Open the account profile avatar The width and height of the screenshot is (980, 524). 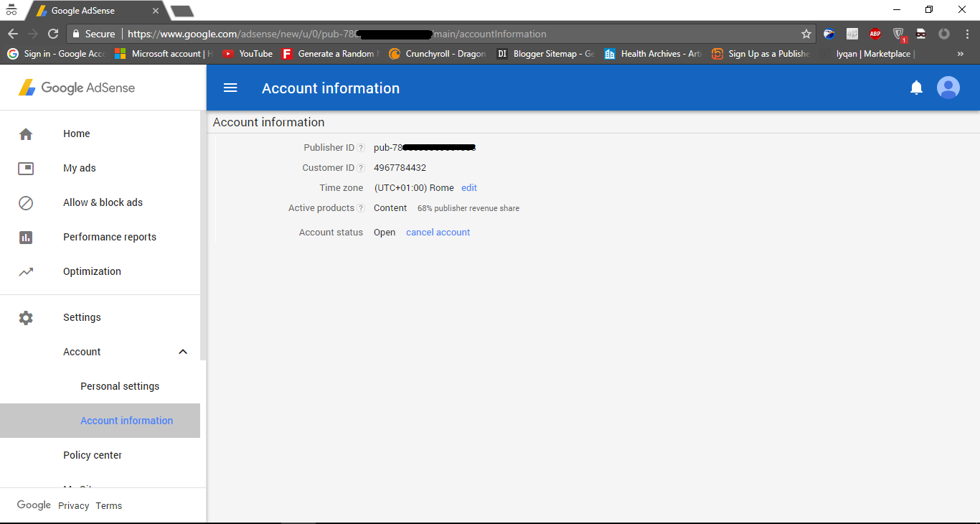click(948, 88)
